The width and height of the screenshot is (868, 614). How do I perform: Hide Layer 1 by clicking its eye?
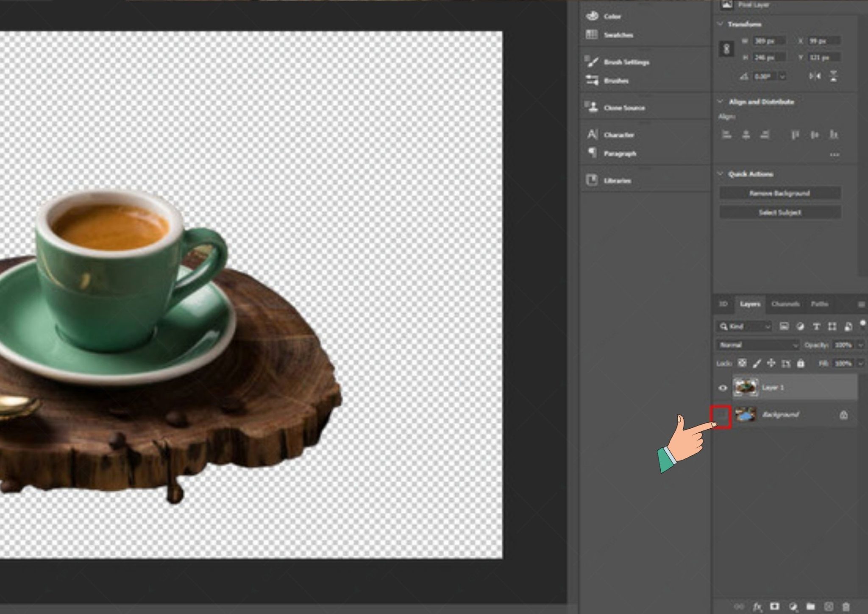point(723,387)
